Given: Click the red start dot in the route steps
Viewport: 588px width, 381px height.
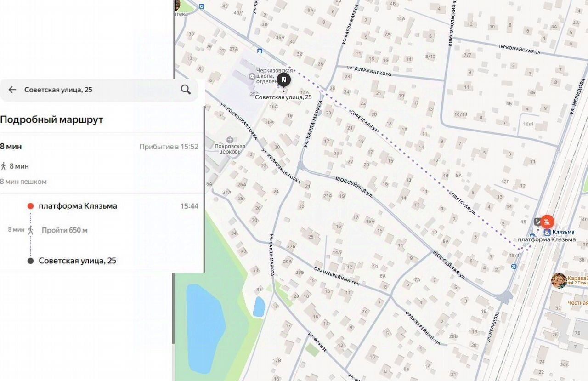Looking at the screenshot, I should (31, 206).
